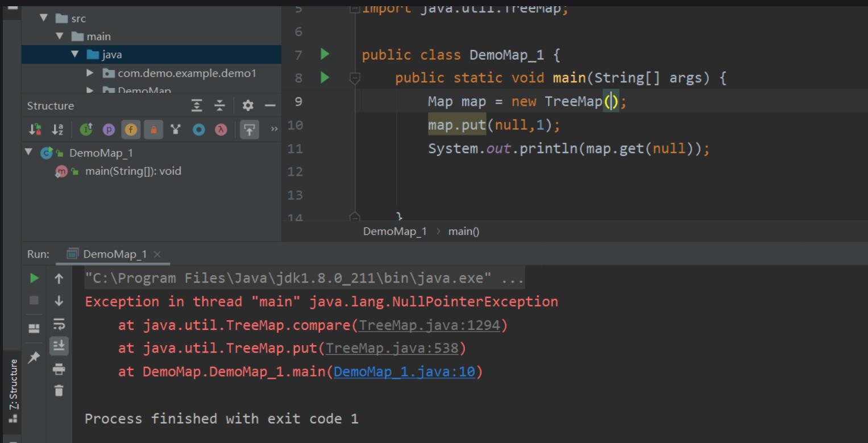This screenshot has width=868, height=443.
Task: Rerun DemoMap_1 with green play icon
Action: [35, 278]
